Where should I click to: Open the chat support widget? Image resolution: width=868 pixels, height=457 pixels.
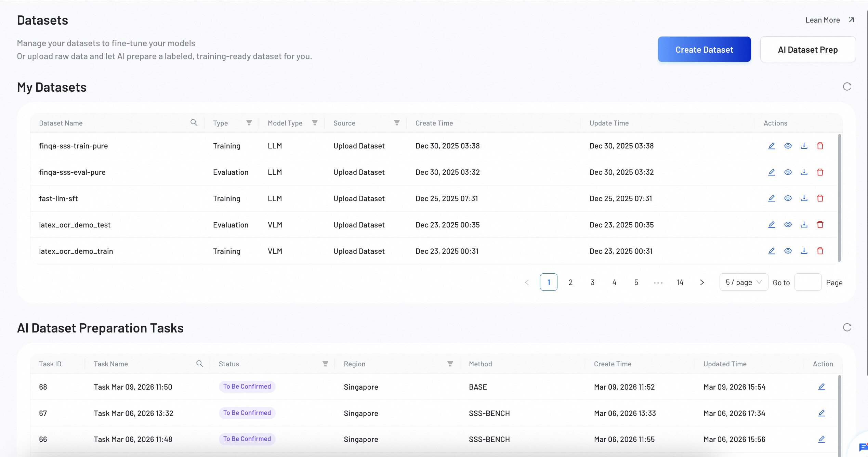(x=863, y=447)
